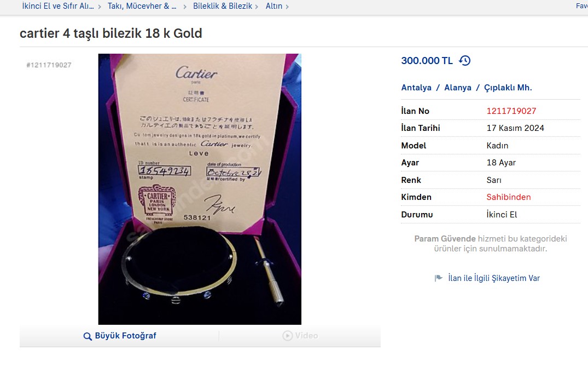
Task: Click the chevron after İkinci El ve Sıfır breadcrumb
Action: click(x=100, y=7)
